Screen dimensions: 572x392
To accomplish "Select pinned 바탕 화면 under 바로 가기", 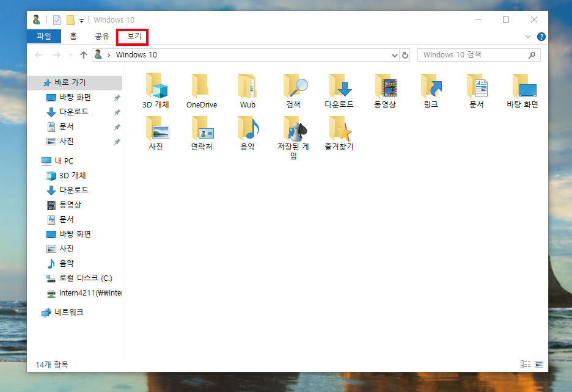I will coord(75,97).
